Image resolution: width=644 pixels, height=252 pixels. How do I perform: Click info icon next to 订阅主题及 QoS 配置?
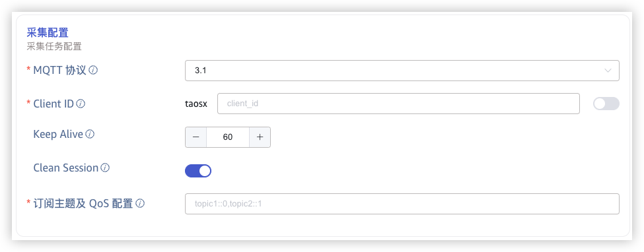click(x=140, y=203)
